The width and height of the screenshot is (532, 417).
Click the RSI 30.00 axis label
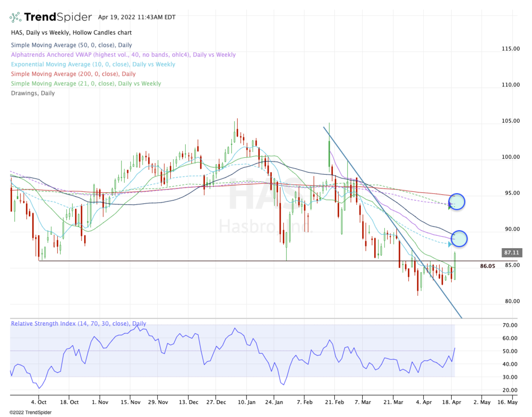tap(511, 378)
